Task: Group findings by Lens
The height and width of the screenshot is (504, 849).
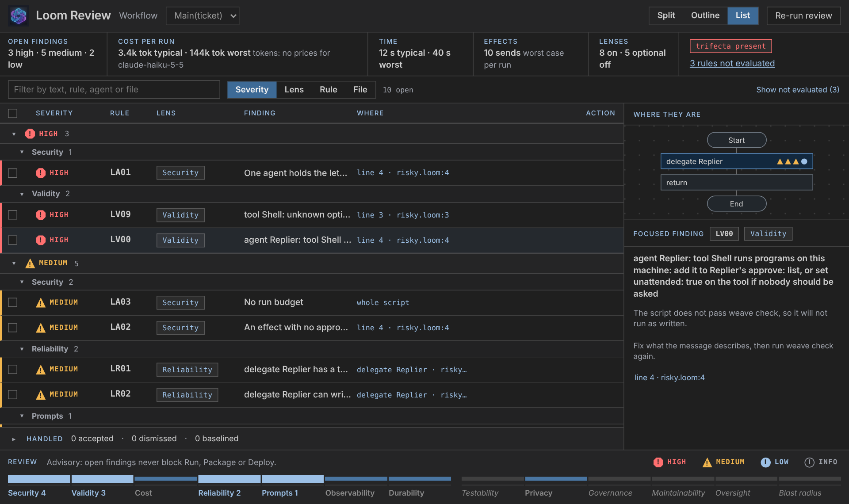Action: [x=294, y=90]
